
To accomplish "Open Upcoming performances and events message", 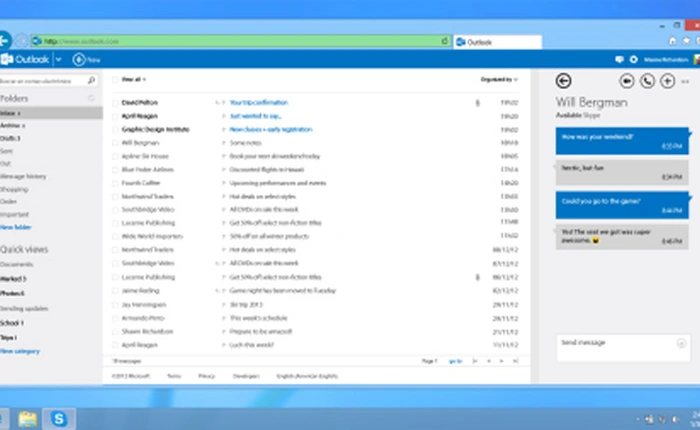I will coord(278,183).
